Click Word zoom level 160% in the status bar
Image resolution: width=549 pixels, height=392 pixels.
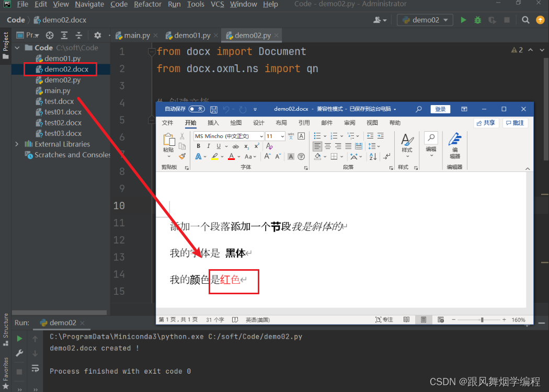pyautogui.click(x=518, y=320)
